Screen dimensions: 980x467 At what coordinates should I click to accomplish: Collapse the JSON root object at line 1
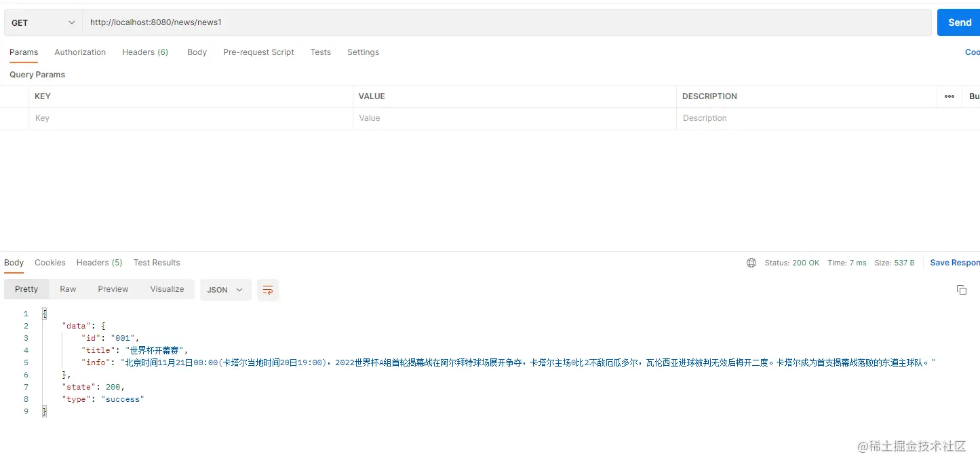[44, 313]
